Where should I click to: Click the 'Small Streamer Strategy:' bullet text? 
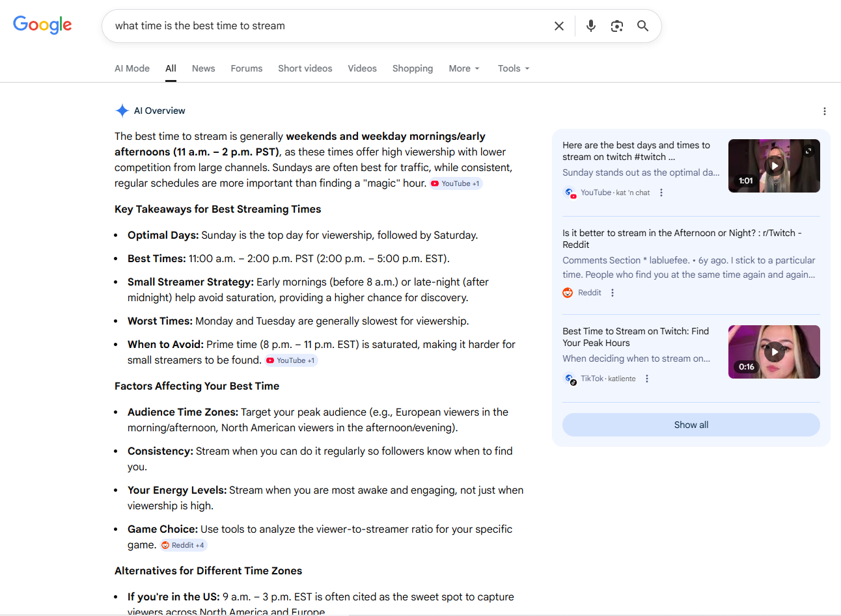pyautogui.click(x=191, y=282)
